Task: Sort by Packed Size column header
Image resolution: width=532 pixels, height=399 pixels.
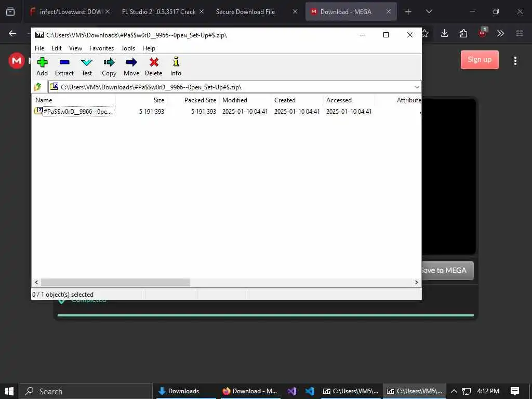Action: (193, 100)
